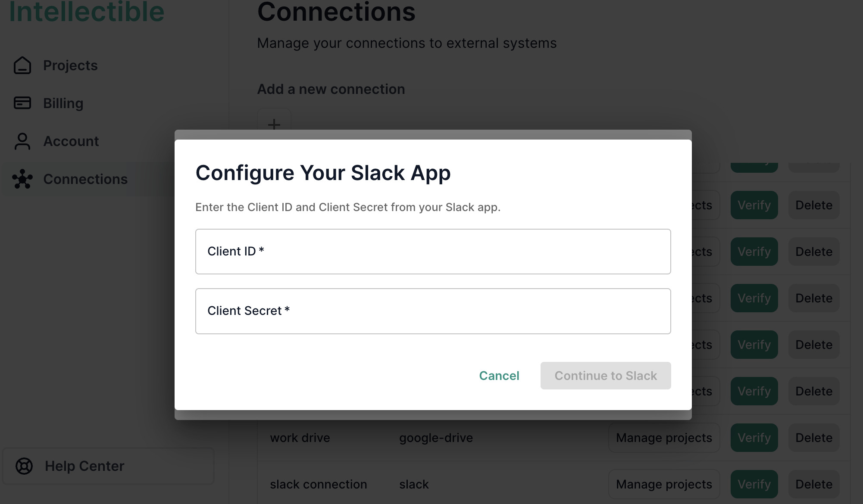
Task: Click the Billing card icon
Action: tap(22, 103)
